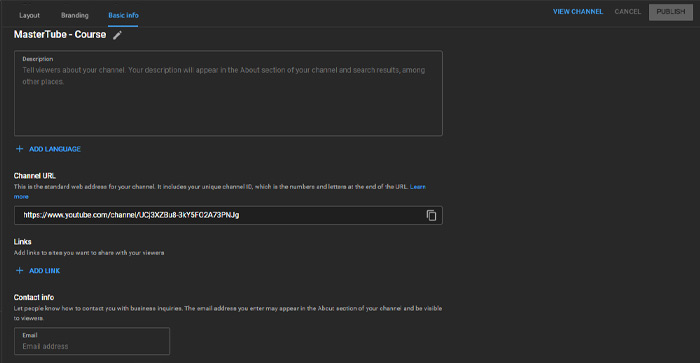Switch to the Layout tab
Screen dimensions: 700x363
pyautogui.click(x=29, y=15)
